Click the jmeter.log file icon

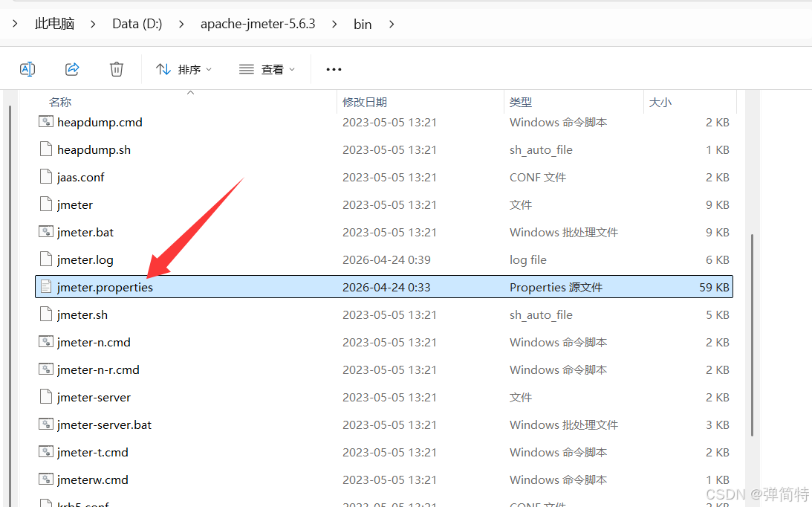point(46,259)
